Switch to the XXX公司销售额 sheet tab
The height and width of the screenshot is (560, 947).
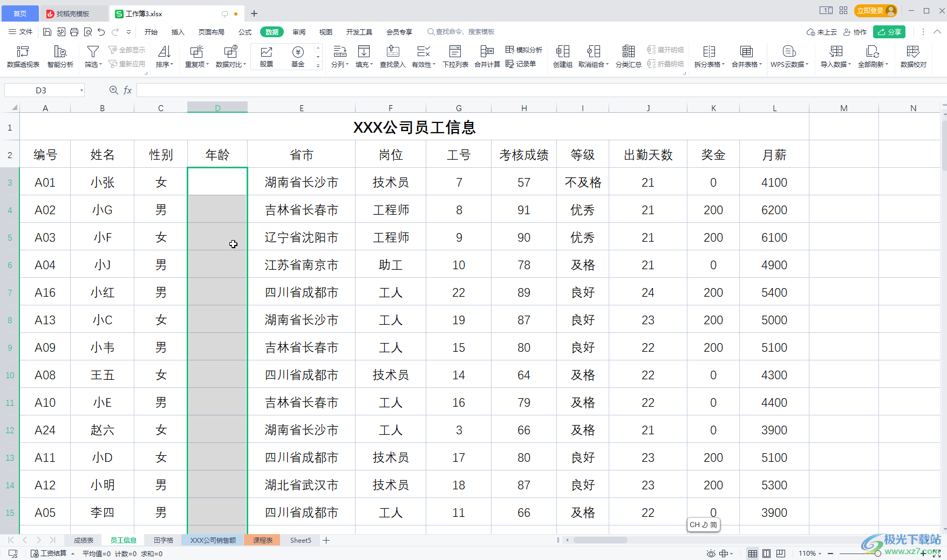point(213,540)
